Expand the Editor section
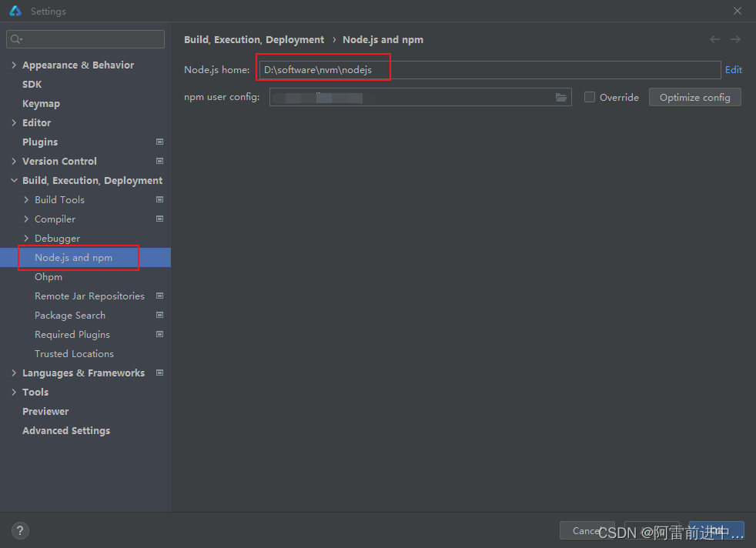This screenshot has width=756, height=548. coord(14,122)
